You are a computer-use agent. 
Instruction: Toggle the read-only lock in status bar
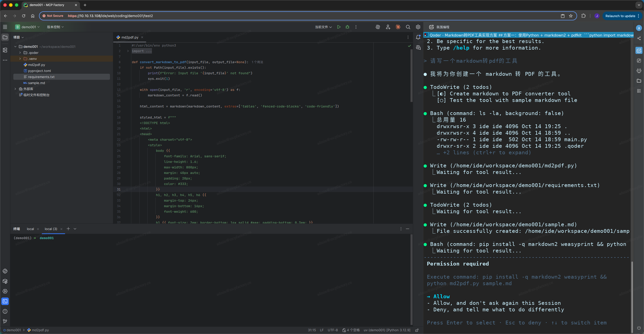coord(417,330)
